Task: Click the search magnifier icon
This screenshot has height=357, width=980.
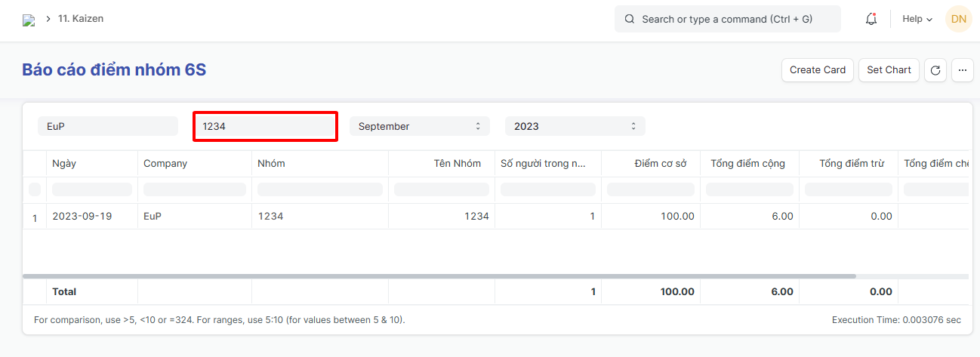Action: (x=630, y=19)
